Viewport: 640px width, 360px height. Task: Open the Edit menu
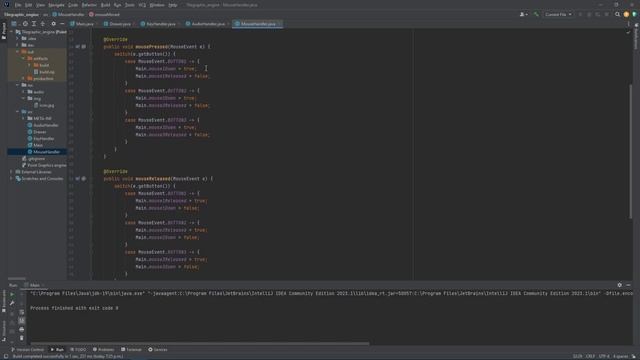click(x=29, y=5)
